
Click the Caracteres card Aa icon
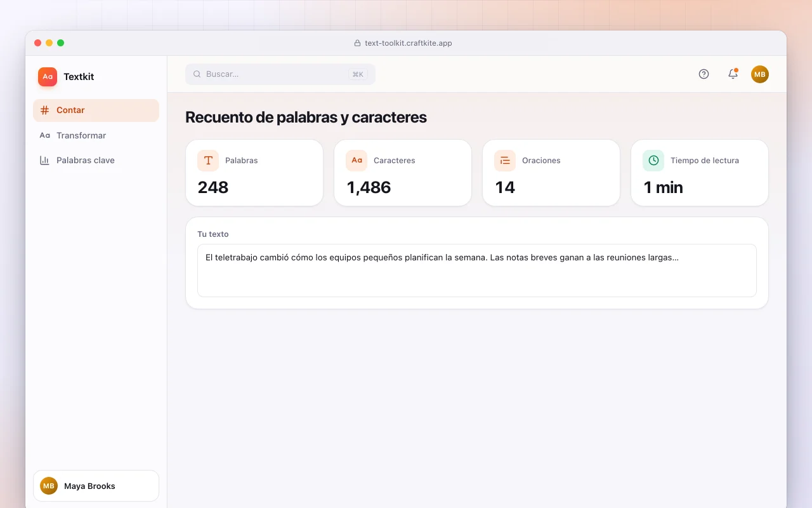click(357, 161)
